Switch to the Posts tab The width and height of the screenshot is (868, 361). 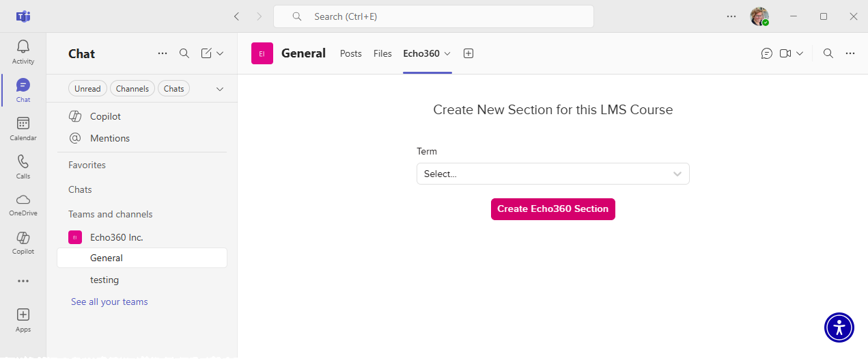coord(351,53)
